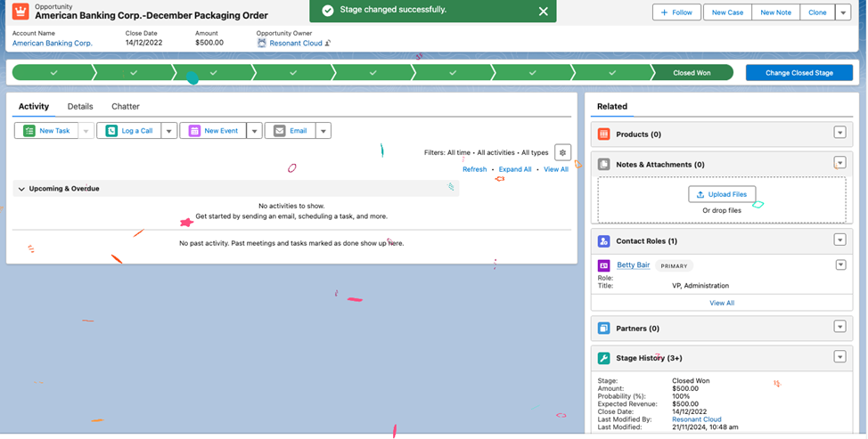Switch to the Details tab
Image resolution: width=868 pixels, height=439 pixels.
pos(80,107)
